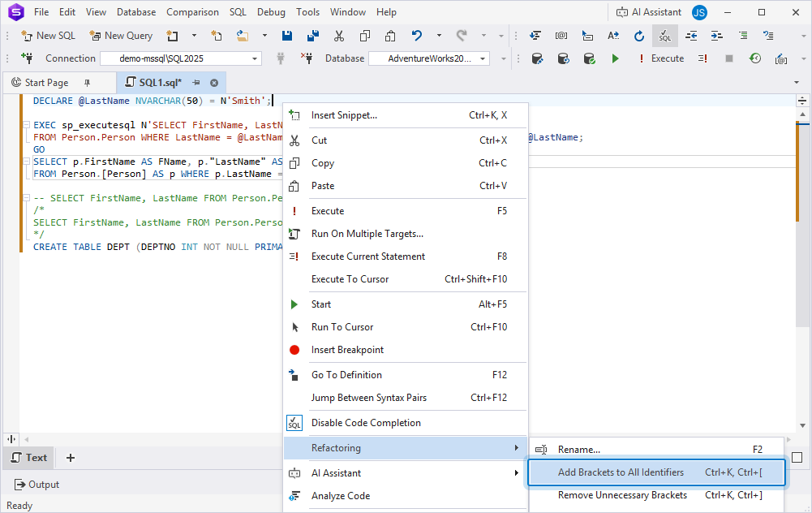Viewport: 812px width, 513px height.
Task: Click the AI Assistant button in title bar
Action: [649, 12]
